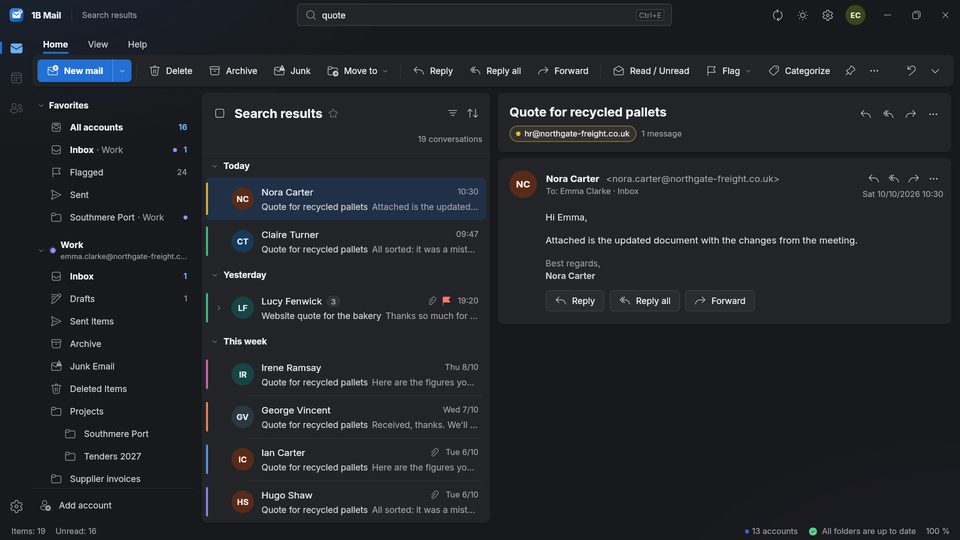This screenshot has height=540, width=960.
Task: Open the Mail view in the sidebar
Action: coord(17,48)
